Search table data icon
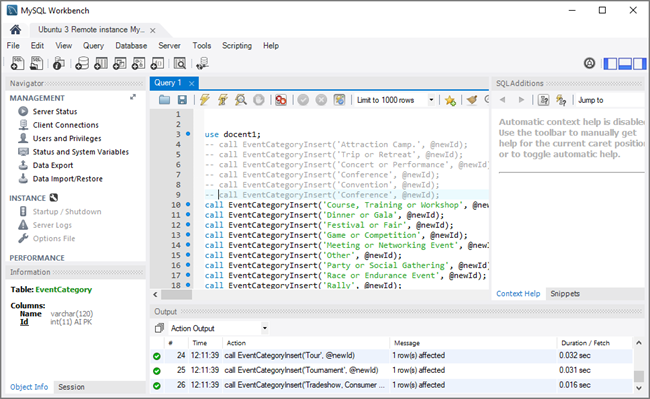The height and width of the screenshot is (399, 650). 179,63
